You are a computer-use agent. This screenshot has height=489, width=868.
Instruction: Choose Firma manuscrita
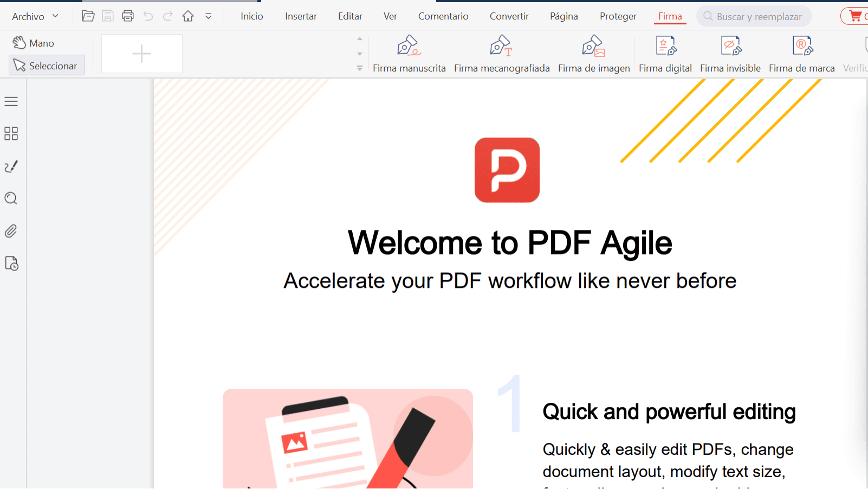(x=409, y=54)
